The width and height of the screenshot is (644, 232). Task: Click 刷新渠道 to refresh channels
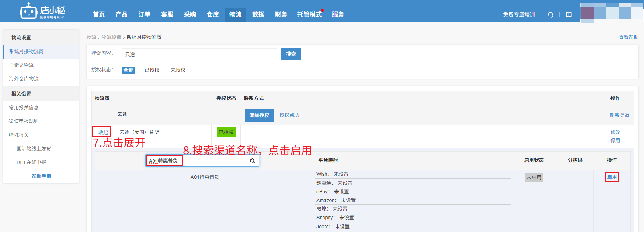(619, 115)
